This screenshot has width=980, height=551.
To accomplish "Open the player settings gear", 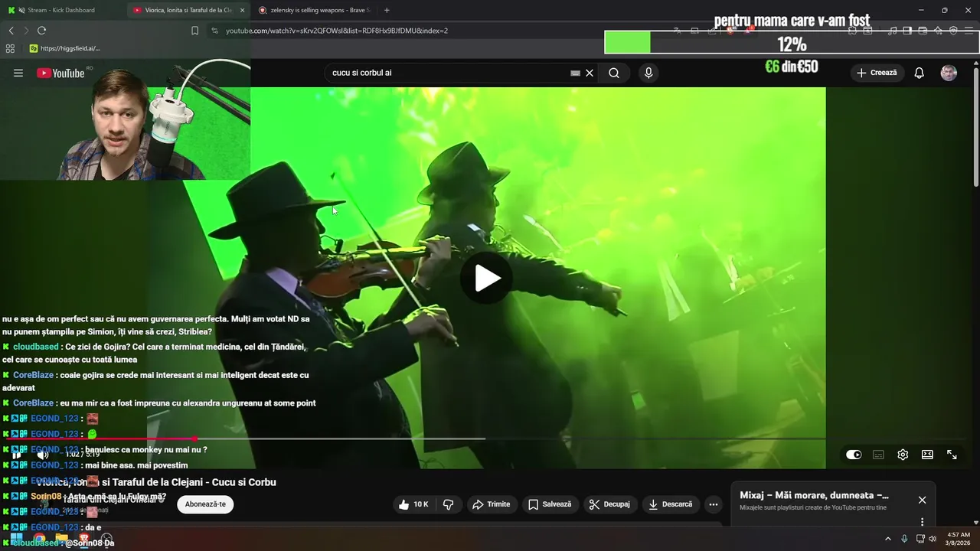I will point(903,455).
